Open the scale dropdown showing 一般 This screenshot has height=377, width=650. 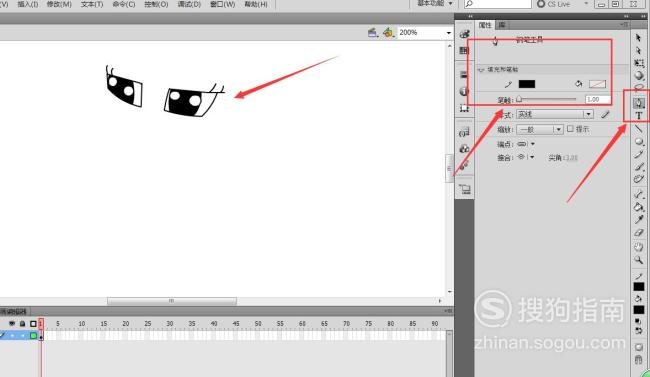click(539, 129)
